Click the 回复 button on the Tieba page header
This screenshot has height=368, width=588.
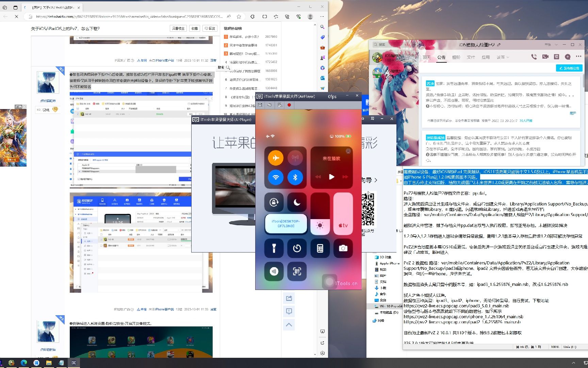[210, 28]
